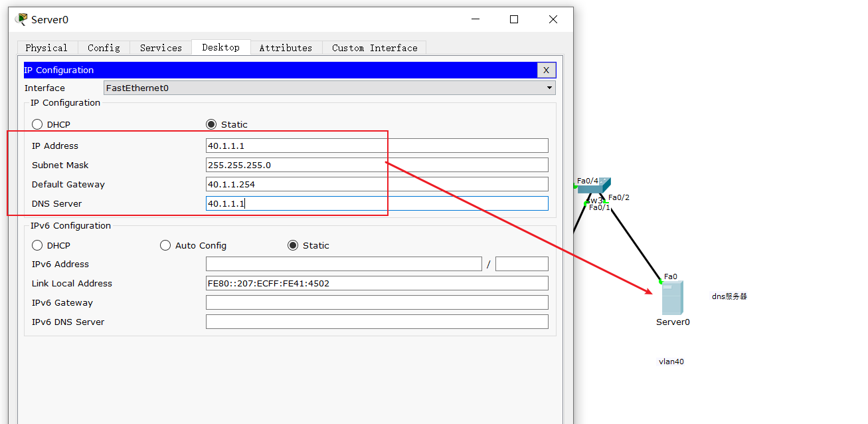Click the Packet Tracer icon in Server0 title bar

pos(21,19)
